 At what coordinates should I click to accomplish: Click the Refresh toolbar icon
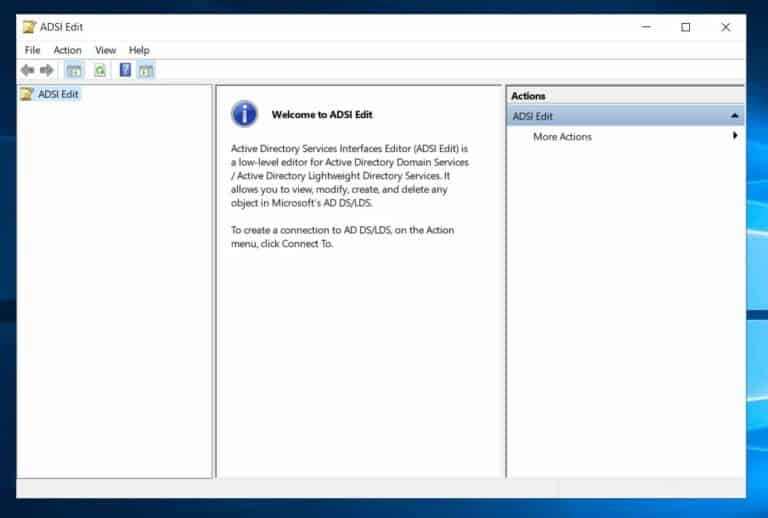[100, 71]
